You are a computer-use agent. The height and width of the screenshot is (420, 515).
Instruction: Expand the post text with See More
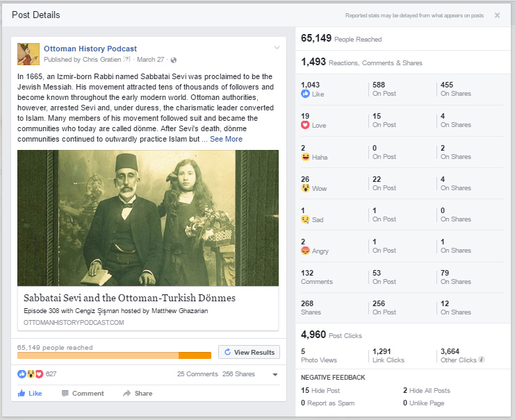pyautogui.click(x=226, y=139)
